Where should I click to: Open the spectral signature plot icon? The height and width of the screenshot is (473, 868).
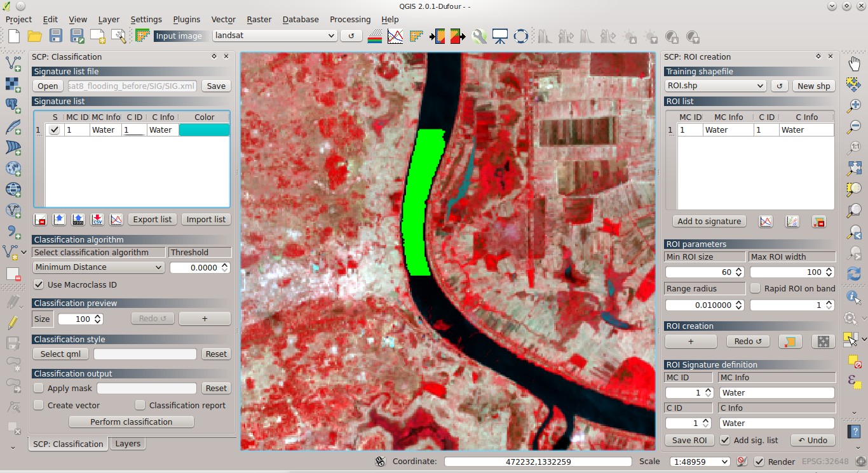396,36
